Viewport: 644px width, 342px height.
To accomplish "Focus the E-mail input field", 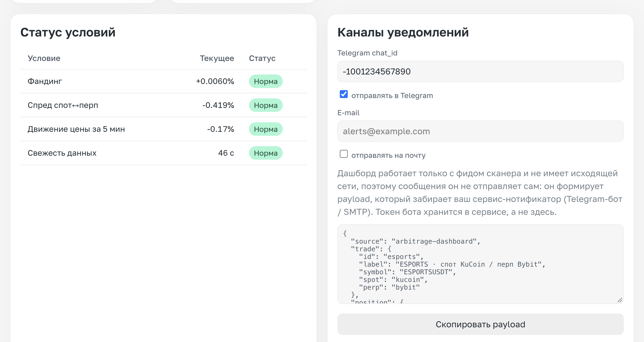I will coord(480,131).
